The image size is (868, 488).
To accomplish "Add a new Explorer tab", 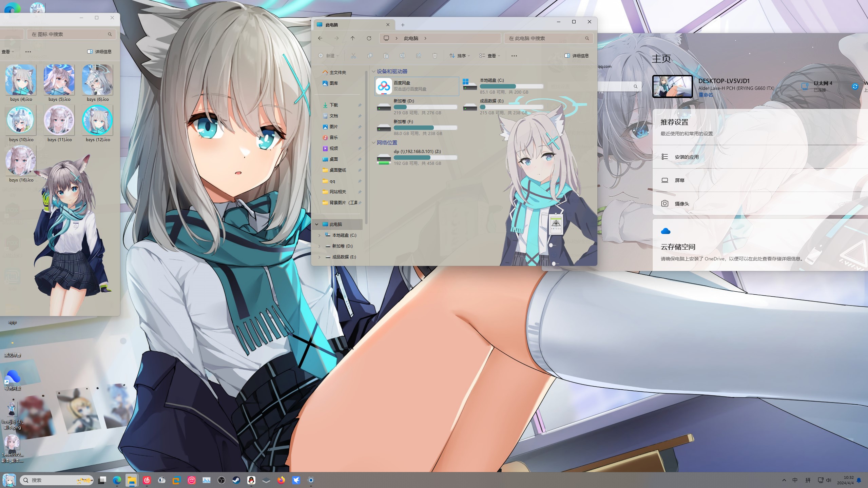I will 403,25.
